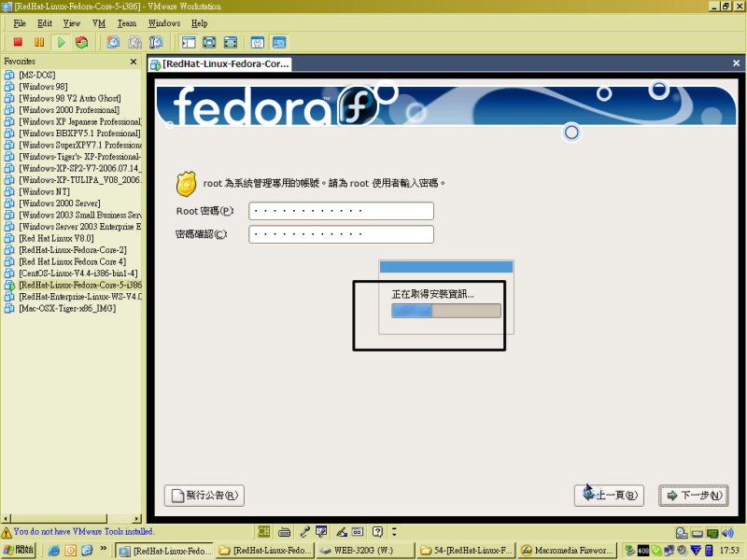
Task: Open the Team menu
Action: click(x=127, y=22)
